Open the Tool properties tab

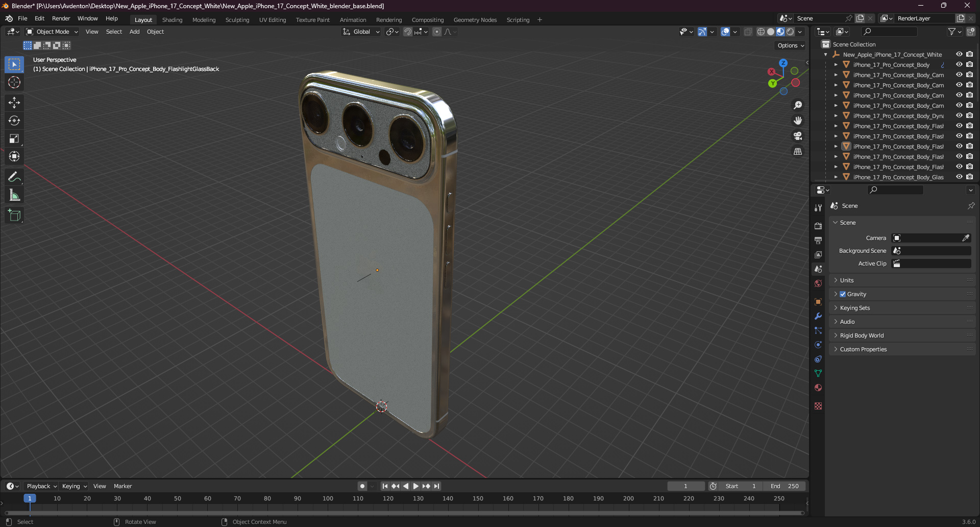[x=818, y=208]
